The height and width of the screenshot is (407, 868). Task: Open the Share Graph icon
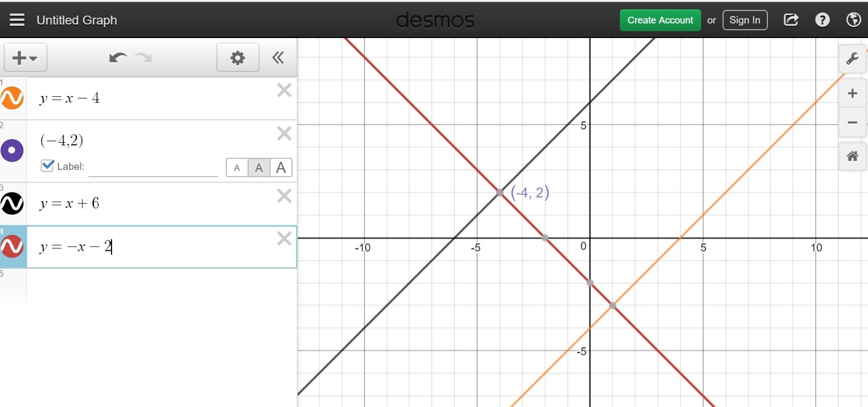[x=791, y=20]
